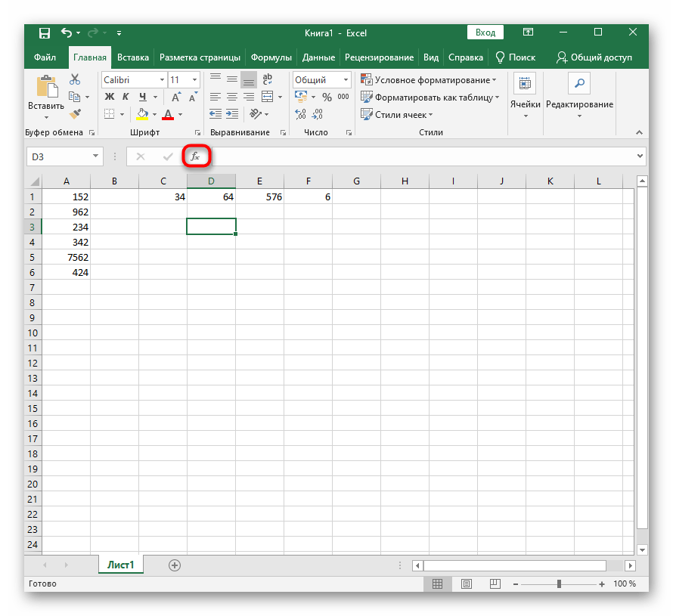Click the Orientation text rotation icon
Screen dimensions: 673x616
256,114
